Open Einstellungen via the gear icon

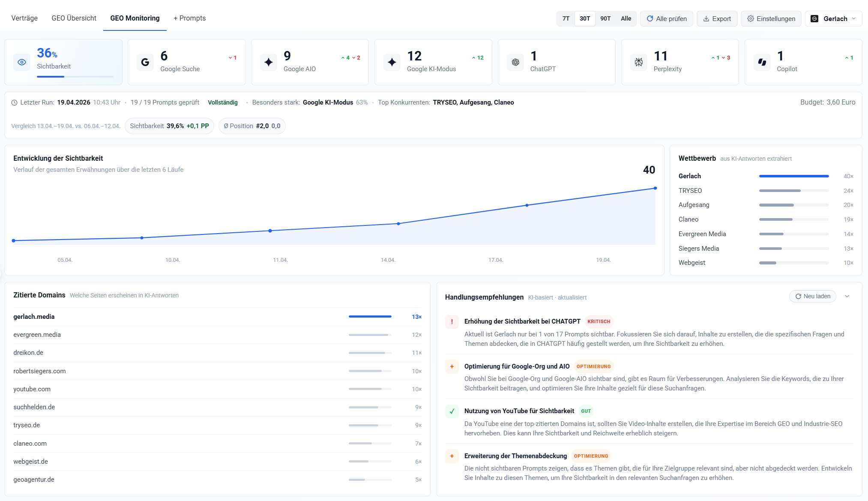click(x=771, y=18)
